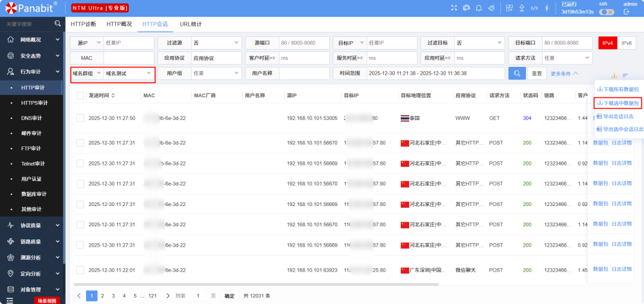
Task: Switch to the HTTP诊断 tab
Action: click(83, 24)
